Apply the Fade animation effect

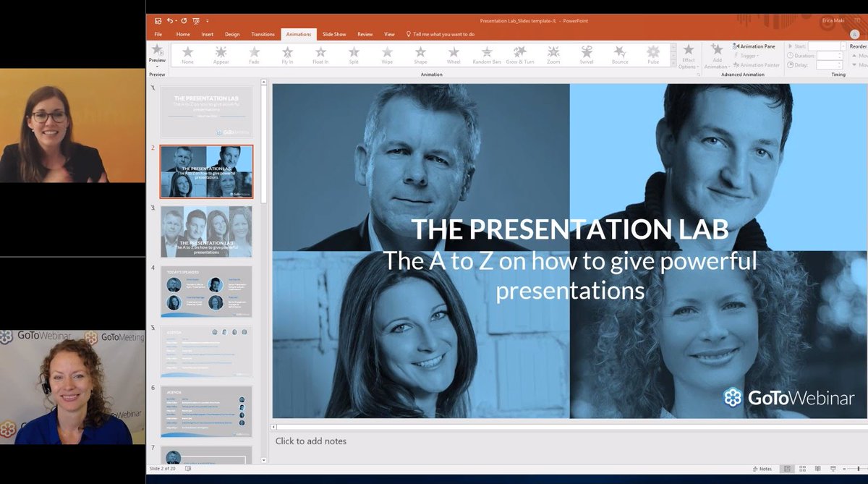254,55
